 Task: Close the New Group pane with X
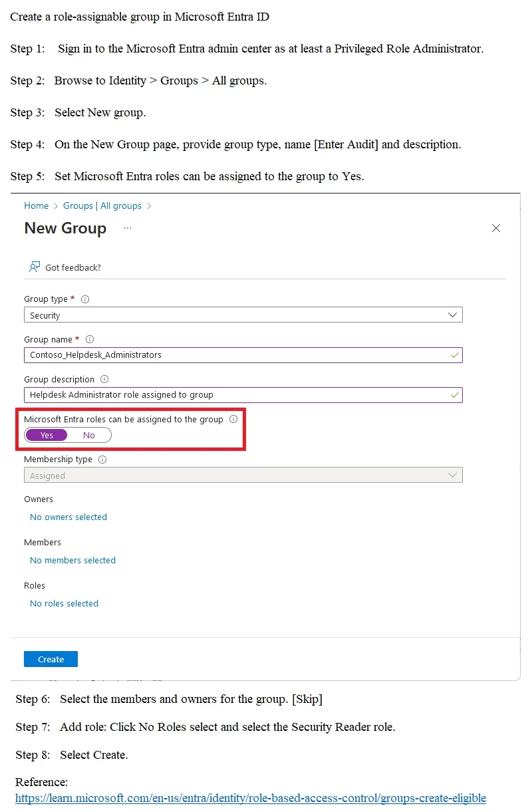pyautogui.click(x=495, y=228)
